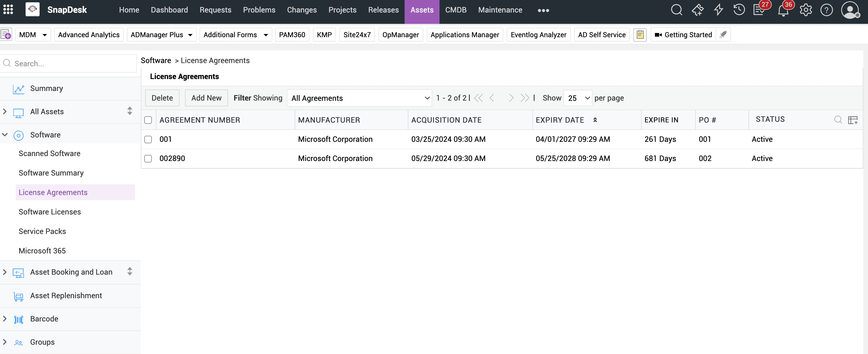The image size is (868, 354).
Task: Open the Additional Forms dropdown
Action: pos(236,35)
